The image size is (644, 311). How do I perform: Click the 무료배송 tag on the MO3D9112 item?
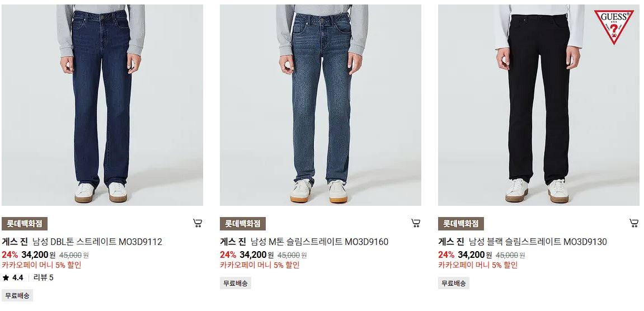coord(17,295)
